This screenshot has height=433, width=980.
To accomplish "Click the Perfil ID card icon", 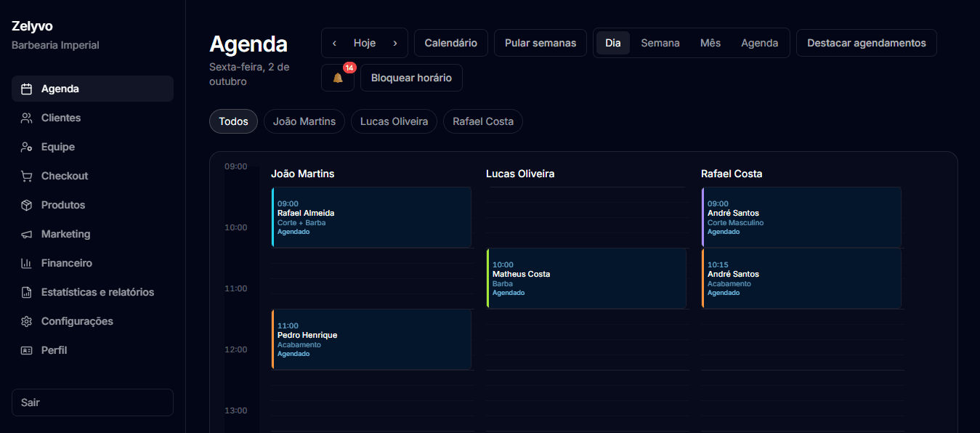I will pos(26,350).
